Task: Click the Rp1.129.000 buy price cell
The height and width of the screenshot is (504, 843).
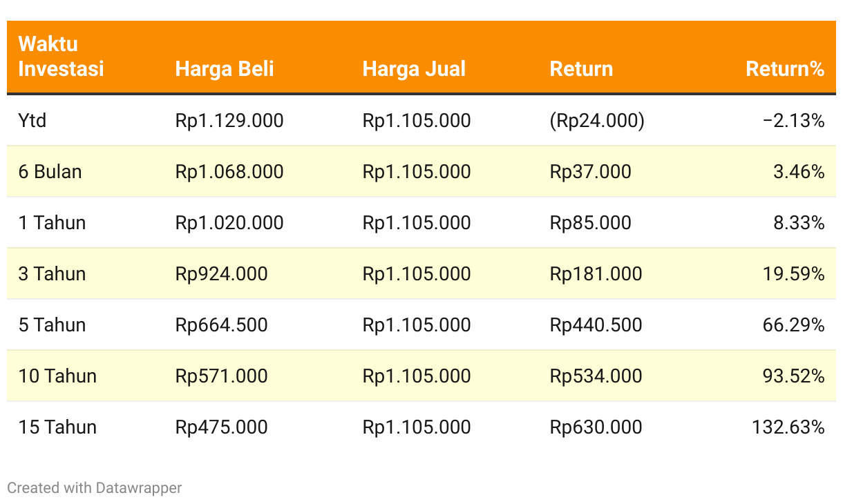Action: point(229,121)
